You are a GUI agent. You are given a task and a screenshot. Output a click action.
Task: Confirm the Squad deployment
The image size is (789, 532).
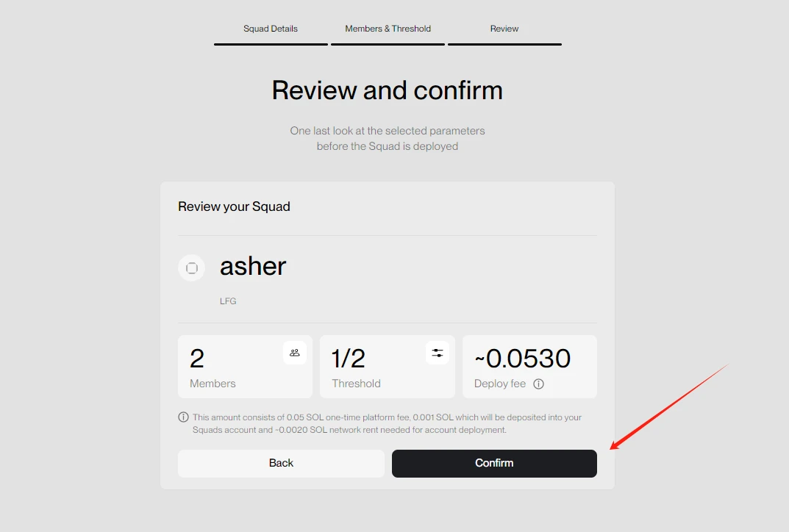pos(494,463)
